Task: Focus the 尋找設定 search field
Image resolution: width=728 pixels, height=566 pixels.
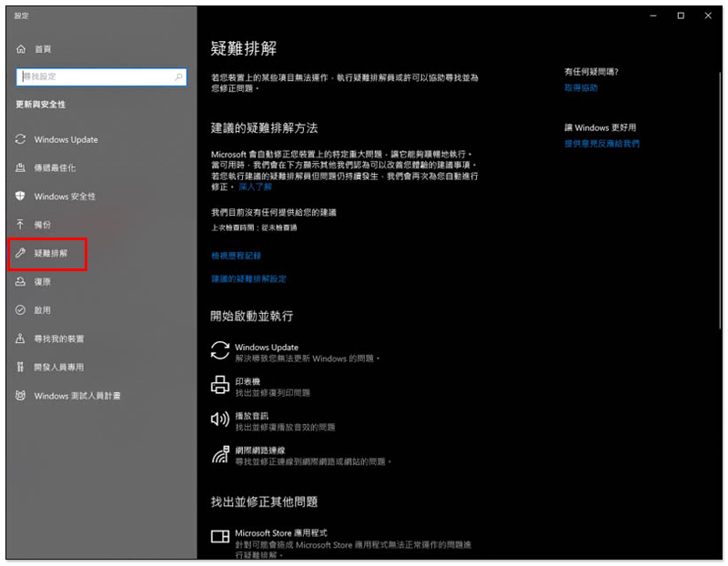Action: pyautogui.click(x=101, y=77)
